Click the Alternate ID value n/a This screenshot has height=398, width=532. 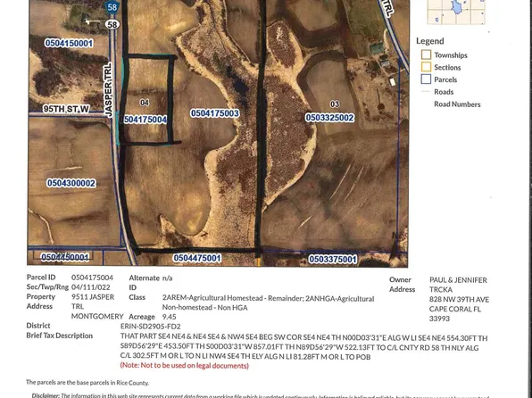click(167, 278)
